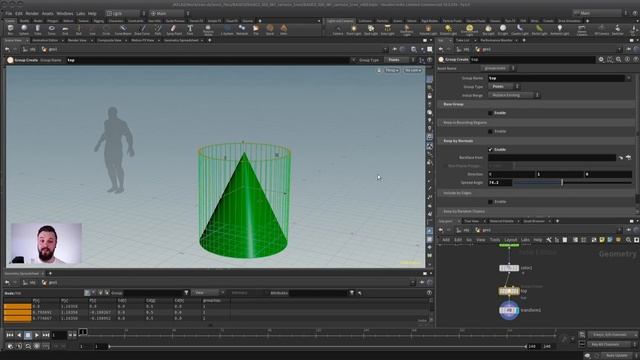This screenshot has height=360, width=640.
Task: Select the Font shelf tool
Action: (190, 29)
